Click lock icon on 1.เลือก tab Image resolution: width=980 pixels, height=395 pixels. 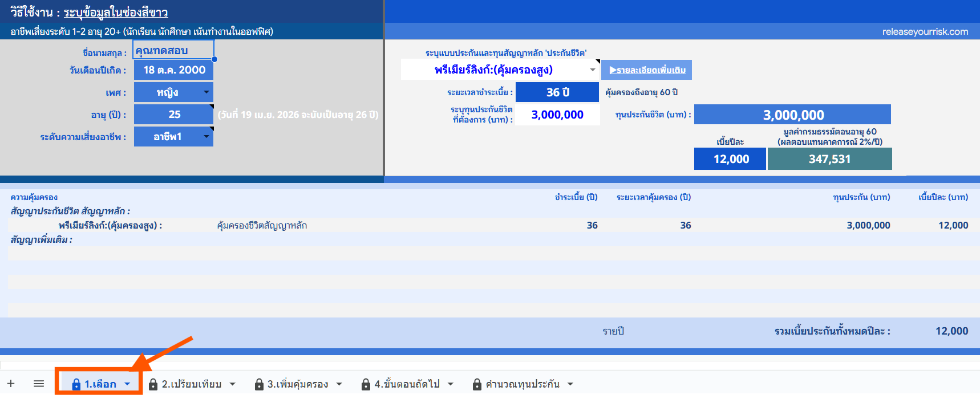[76, 385]
